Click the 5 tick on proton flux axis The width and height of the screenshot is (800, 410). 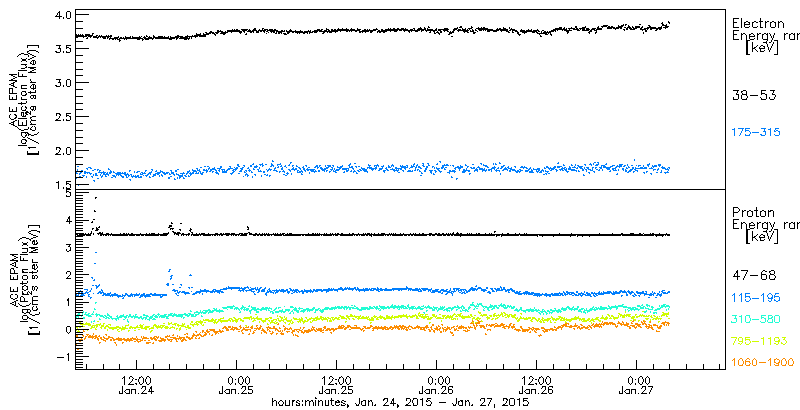click(x=68, y=194)
